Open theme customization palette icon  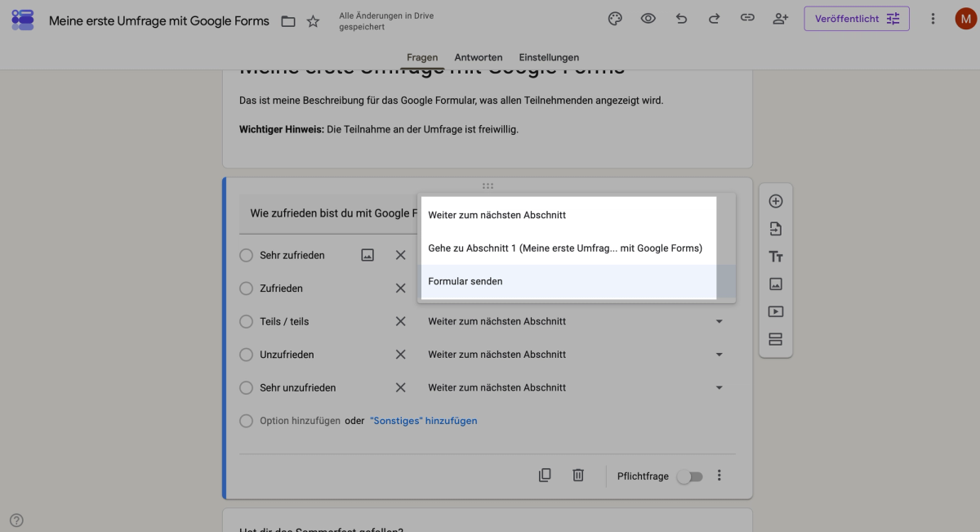click(x=616, y=19)
